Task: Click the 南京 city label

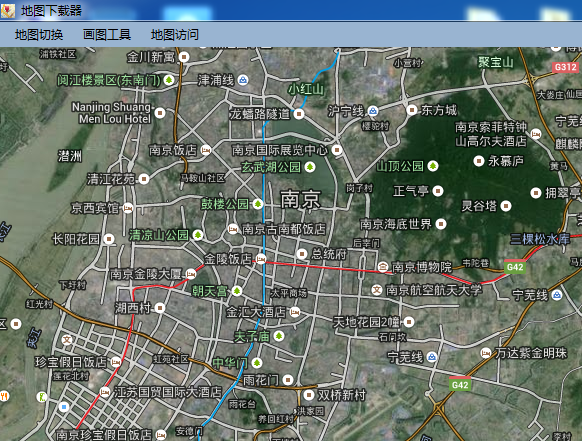Action: pyautogui.click(x=300, y=199)
